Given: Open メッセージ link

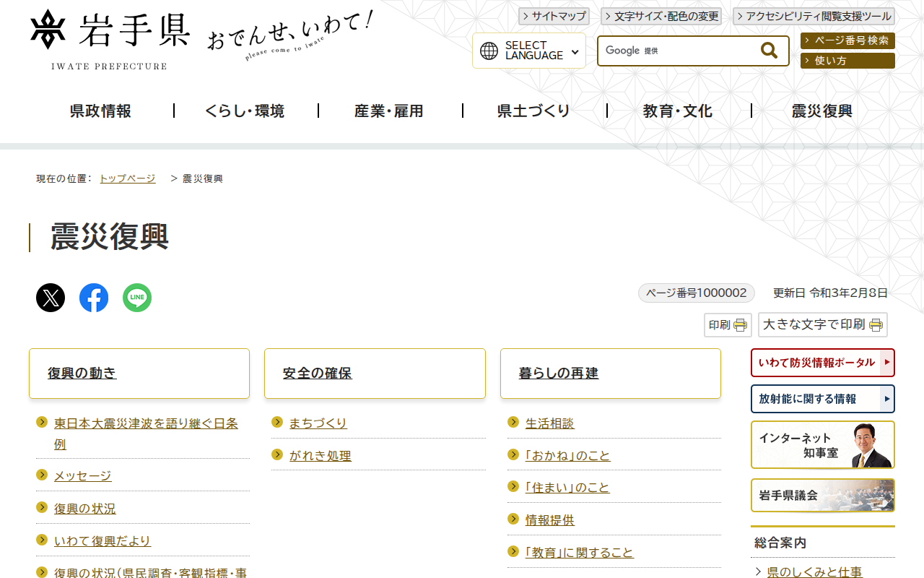Looking at the screenshot, I should [x=83, y=476].
